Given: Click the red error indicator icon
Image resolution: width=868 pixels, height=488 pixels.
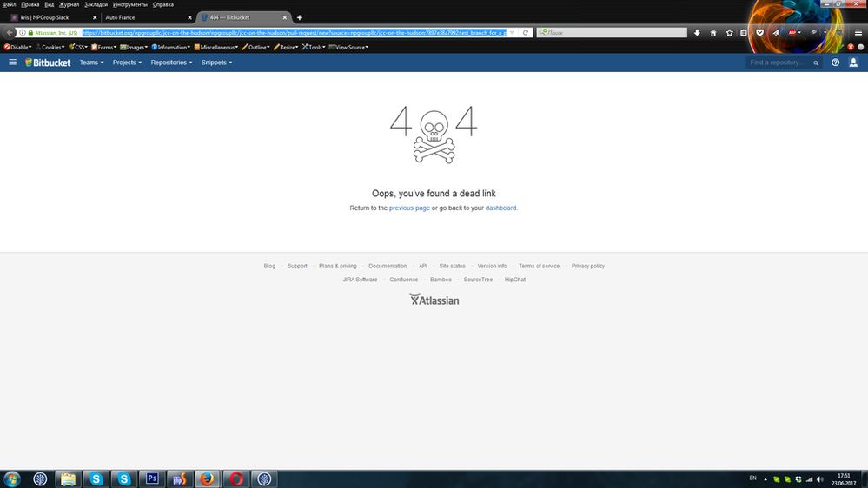Looking at the screenshot, I should pyautogui.click(x=851, y=47).
